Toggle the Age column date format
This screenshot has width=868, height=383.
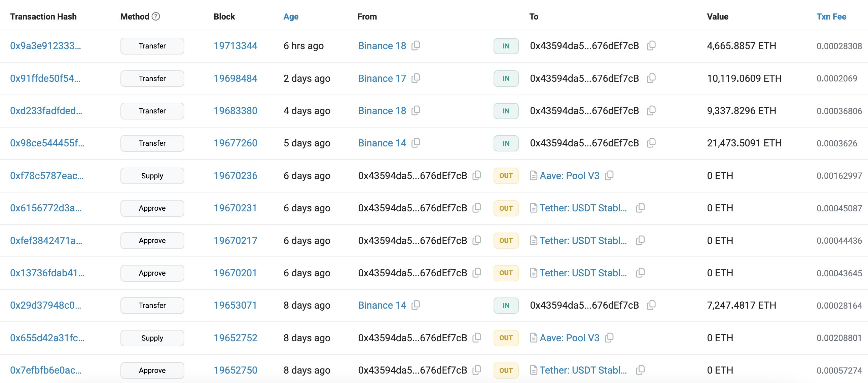point(291,16)
